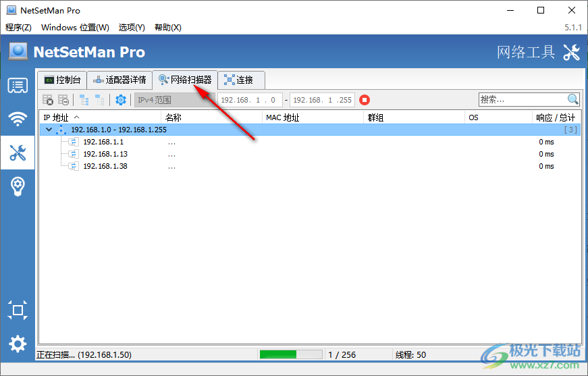
Task: Open the Wi-Fi management sidebar icon
Action: 18,119
